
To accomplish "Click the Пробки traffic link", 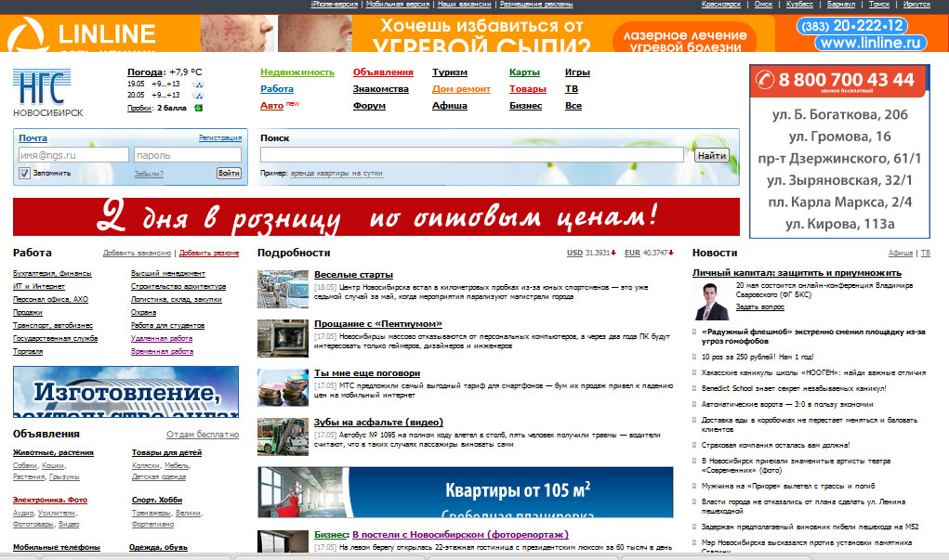I will click(x=139, y=109).
